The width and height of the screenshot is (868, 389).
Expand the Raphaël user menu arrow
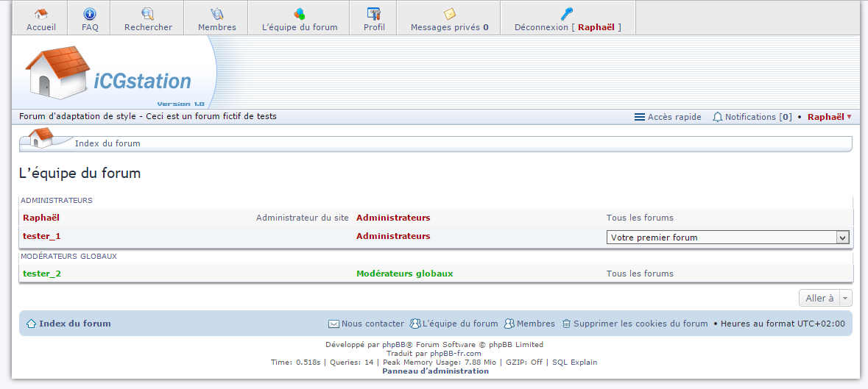point(849,117)
